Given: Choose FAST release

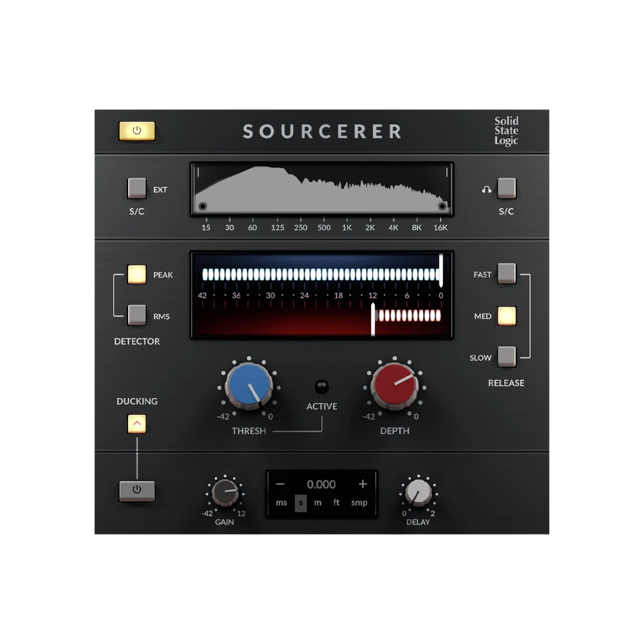Looking at the screenshot, I should 506,273.
